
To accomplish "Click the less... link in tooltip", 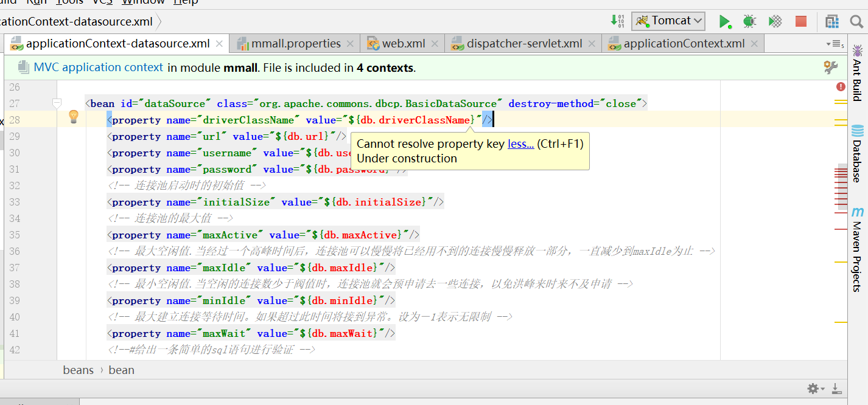I will pos(520,144).
